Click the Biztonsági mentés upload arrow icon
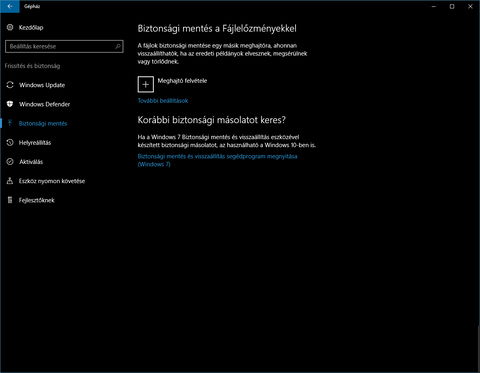Image resolution: width=480 pixels, height=373 pixels. [10, 123]
